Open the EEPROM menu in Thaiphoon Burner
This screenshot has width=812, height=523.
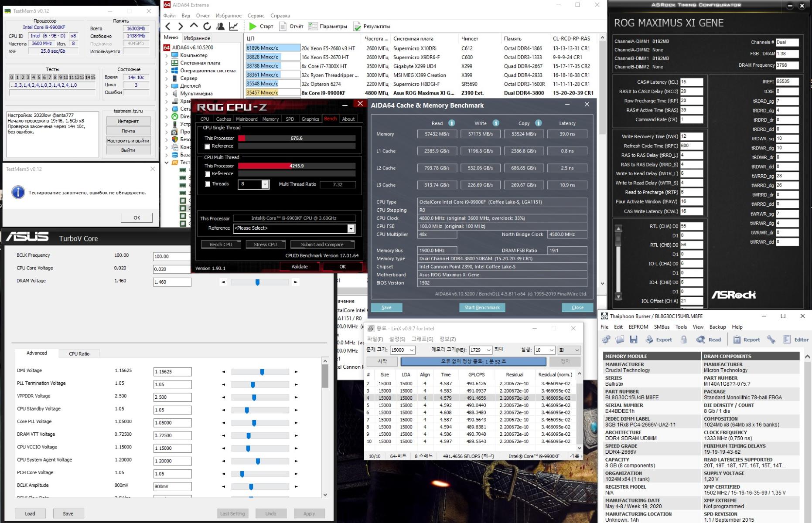pyautogui.click(x=638, y=327)
